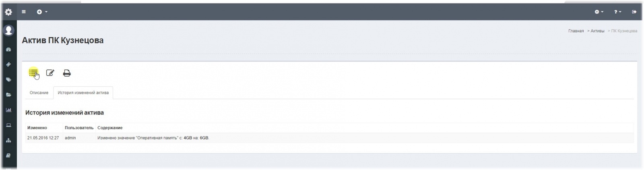
Task: Open the folder icon in sidebar
Action: point(8,95)
